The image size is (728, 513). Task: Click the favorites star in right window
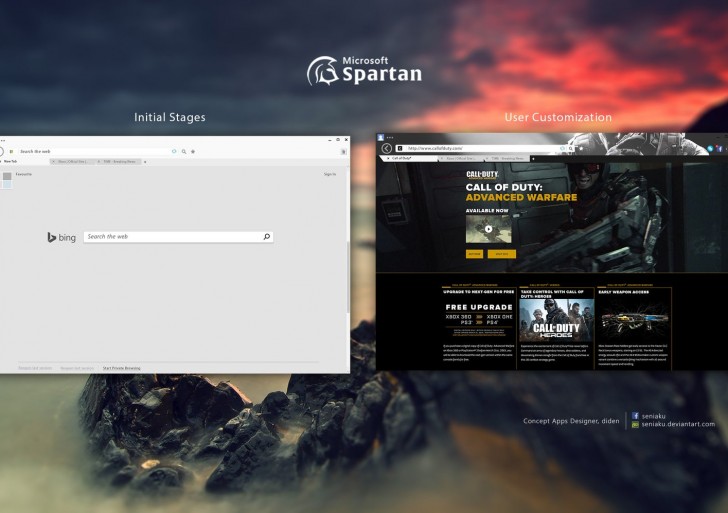click(x=581, y=149)
